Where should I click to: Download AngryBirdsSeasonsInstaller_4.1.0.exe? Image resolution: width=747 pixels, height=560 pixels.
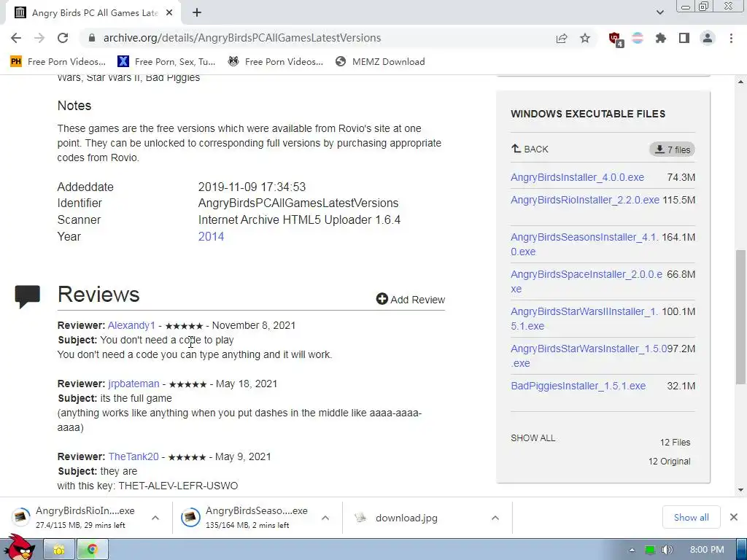584,244
